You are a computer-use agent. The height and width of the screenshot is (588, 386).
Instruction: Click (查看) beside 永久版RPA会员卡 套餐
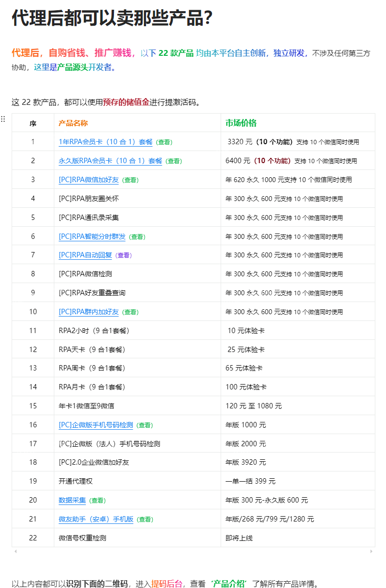(174, 161)
